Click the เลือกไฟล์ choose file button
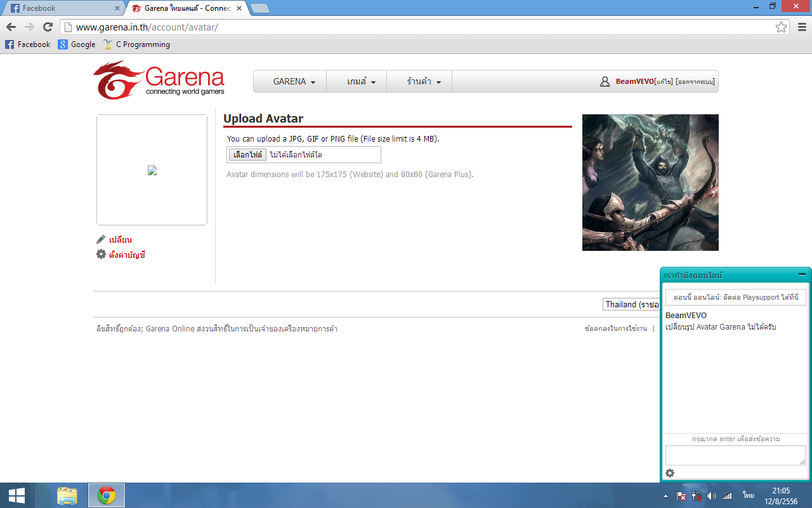 click(247, 155)
